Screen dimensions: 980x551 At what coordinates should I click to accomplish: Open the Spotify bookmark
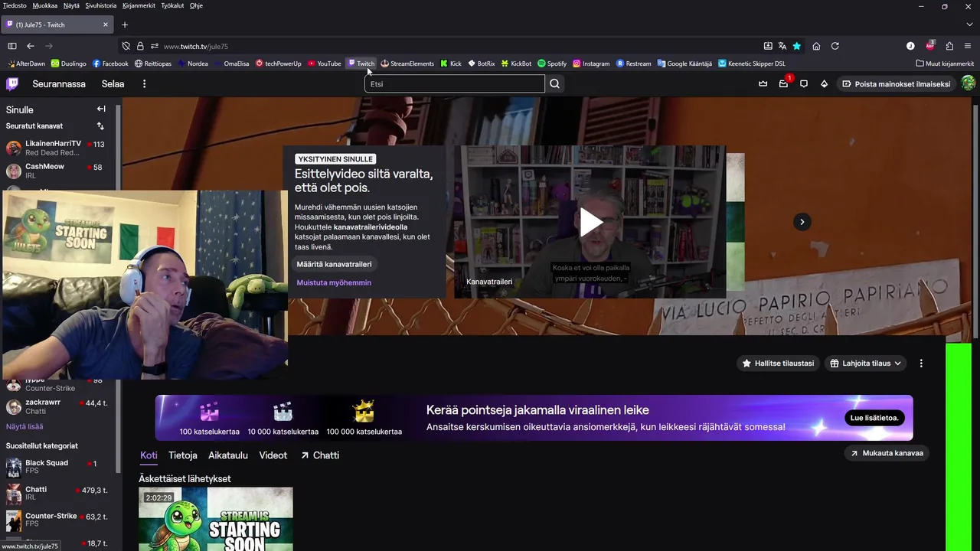[x=552, y=64]
